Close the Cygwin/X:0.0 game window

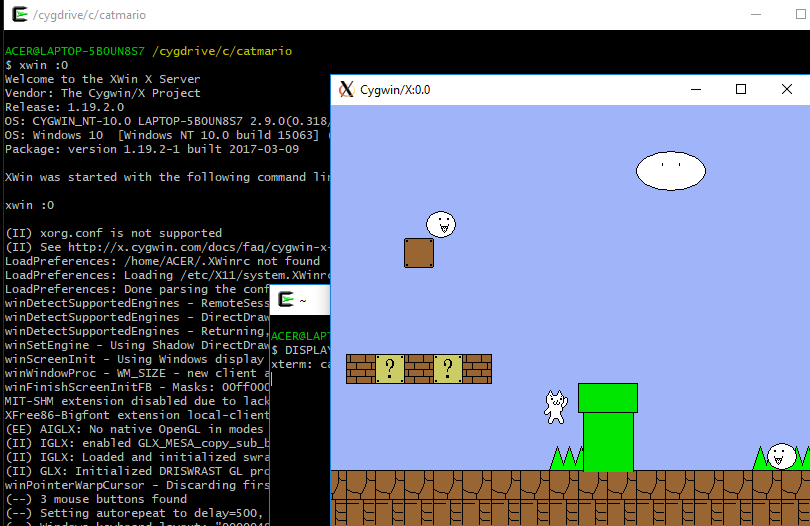[787, 89]
